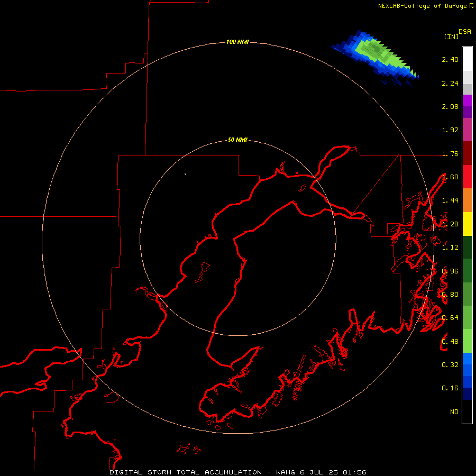Click the 0.16 legend value
This screenshot has width=476, height=476.
450,388
